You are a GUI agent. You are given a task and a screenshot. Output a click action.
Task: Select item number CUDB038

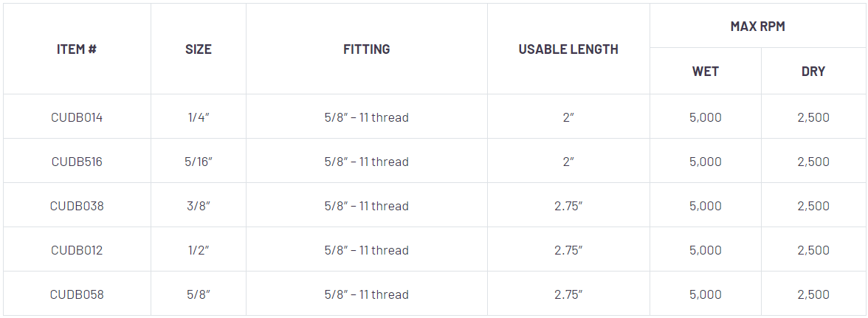[x=77, y=206]
